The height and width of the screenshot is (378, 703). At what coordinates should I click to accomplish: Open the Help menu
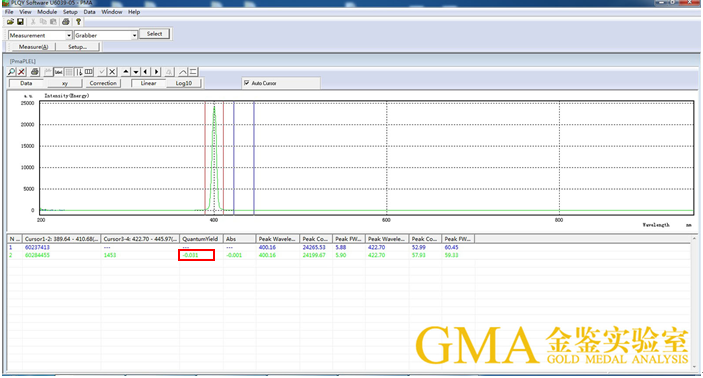click(134, 12)
